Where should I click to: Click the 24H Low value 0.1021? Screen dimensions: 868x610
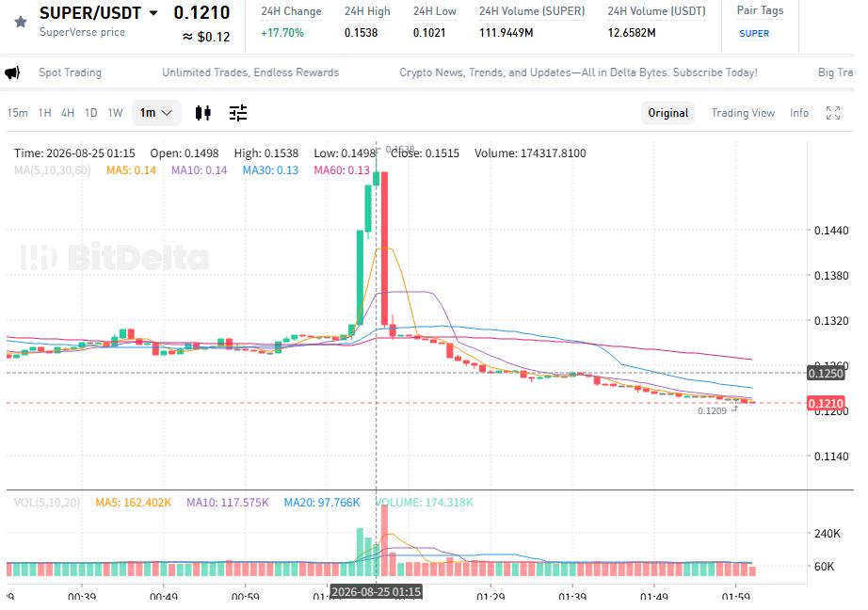coord(429,33)
